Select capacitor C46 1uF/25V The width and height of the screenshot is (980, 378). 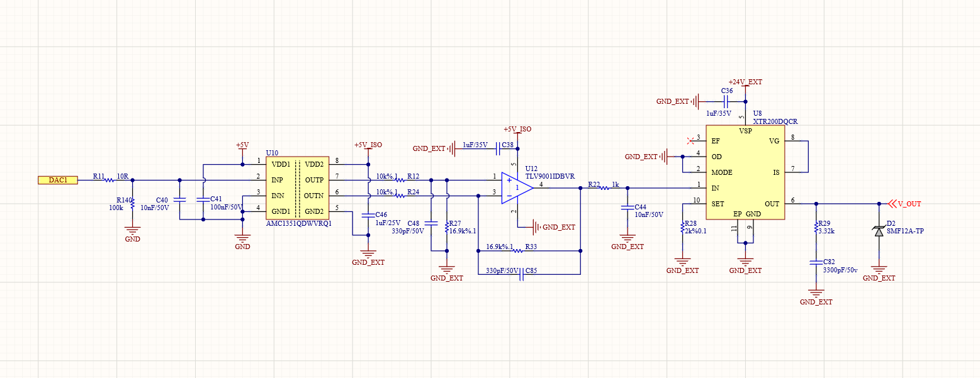point(368,215)
